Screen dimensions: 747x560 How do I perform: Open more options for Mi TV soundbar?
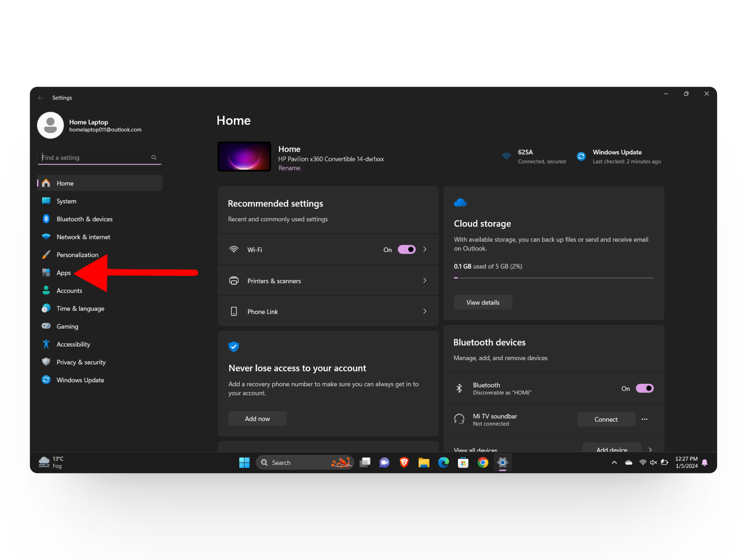click(644, 419)
